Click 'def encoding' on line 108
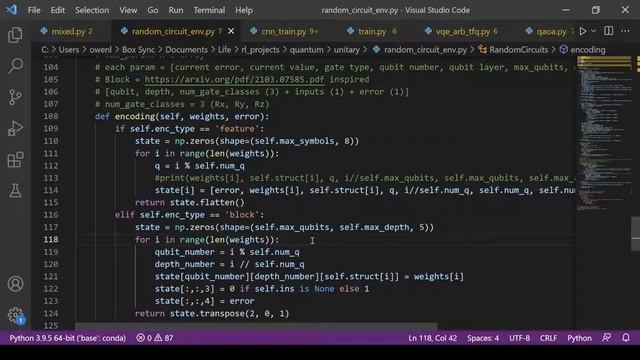Image resolution: width=640 pixels, height=360 pixels. 126,116
